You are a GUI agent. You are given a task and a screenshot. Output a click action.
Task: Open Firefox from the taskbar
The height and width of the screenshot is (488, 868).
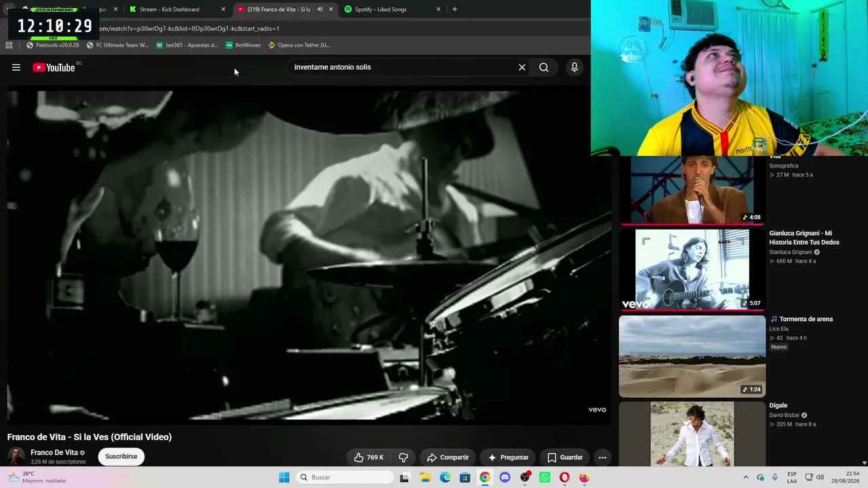point(585,477)
